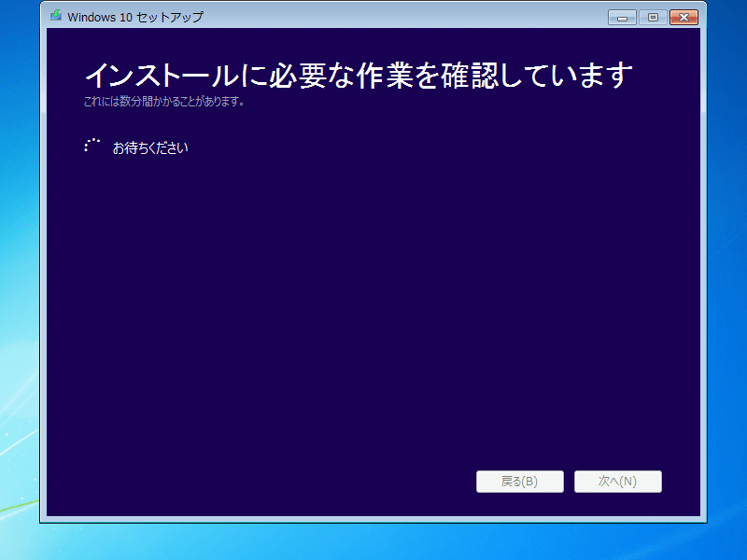Click the Windows 10 setup icon in title bar
747x560 pixels.
tap(56, 17)
